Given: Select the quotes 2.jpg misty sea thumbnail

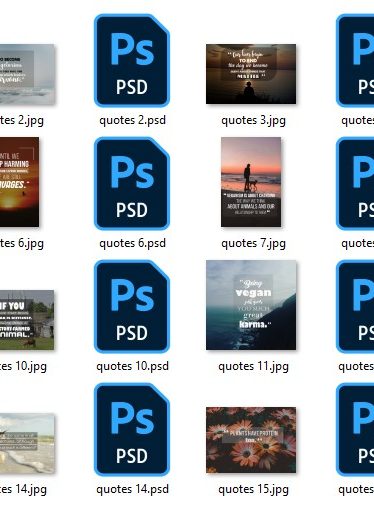Looking at the screenshot, I should 27,74.
